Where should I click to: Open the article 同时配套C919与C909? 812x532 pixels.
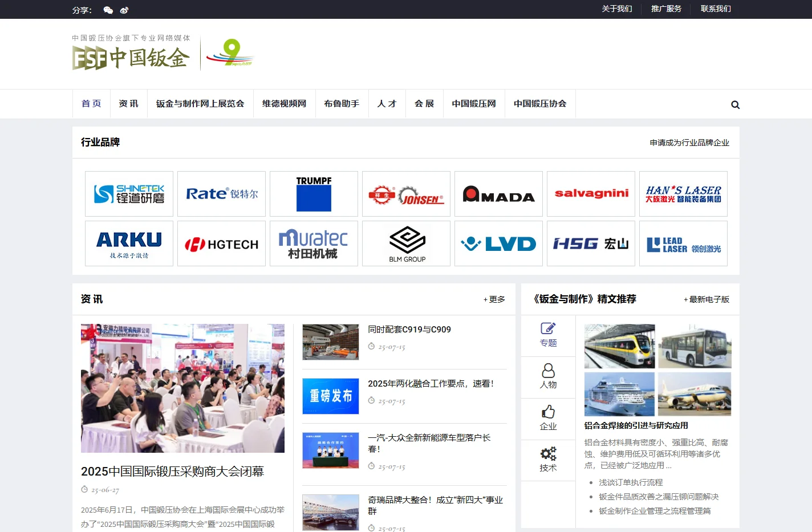[x=409, y=330]
